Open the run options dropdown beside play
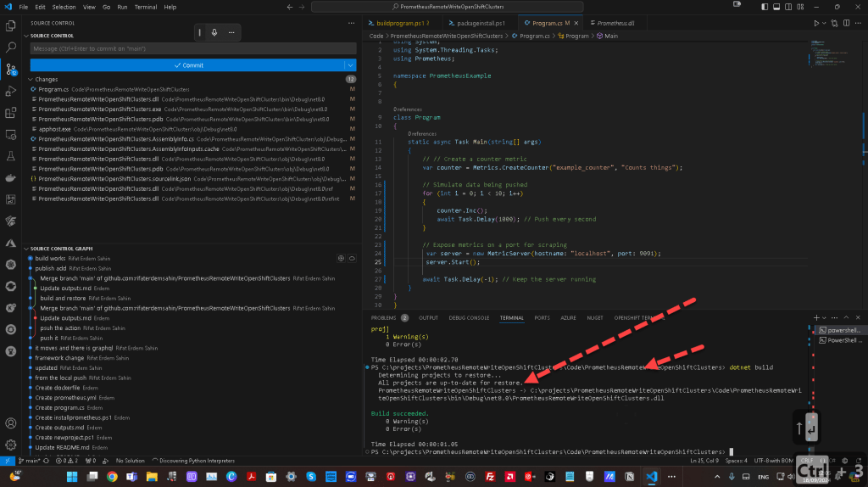Viewport: 868px width, 487px height. [824, 23]
